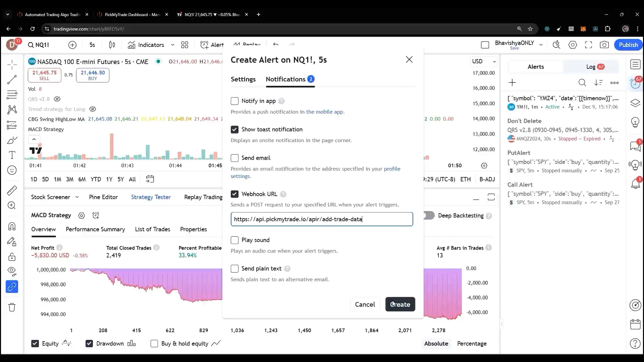Open the USD currency dropdown
Screen dimensions: 644x362
(484, 61)
